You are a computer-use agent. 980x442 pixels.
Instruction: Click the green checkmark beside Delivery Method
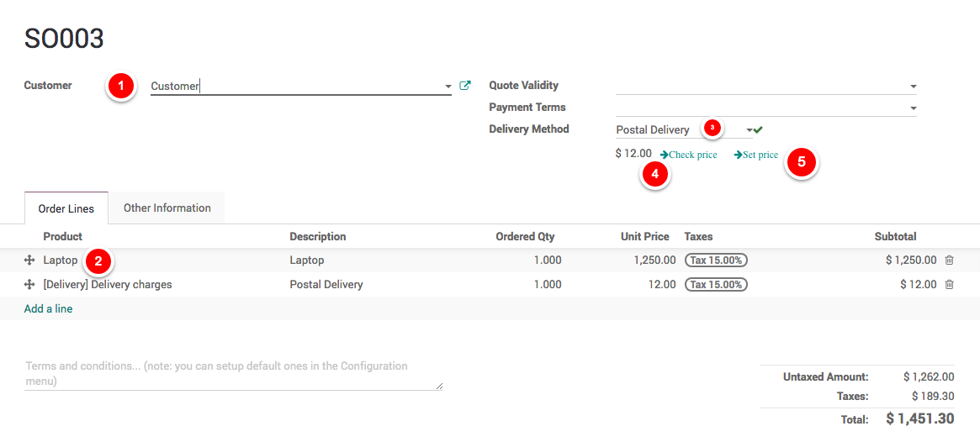758,129
